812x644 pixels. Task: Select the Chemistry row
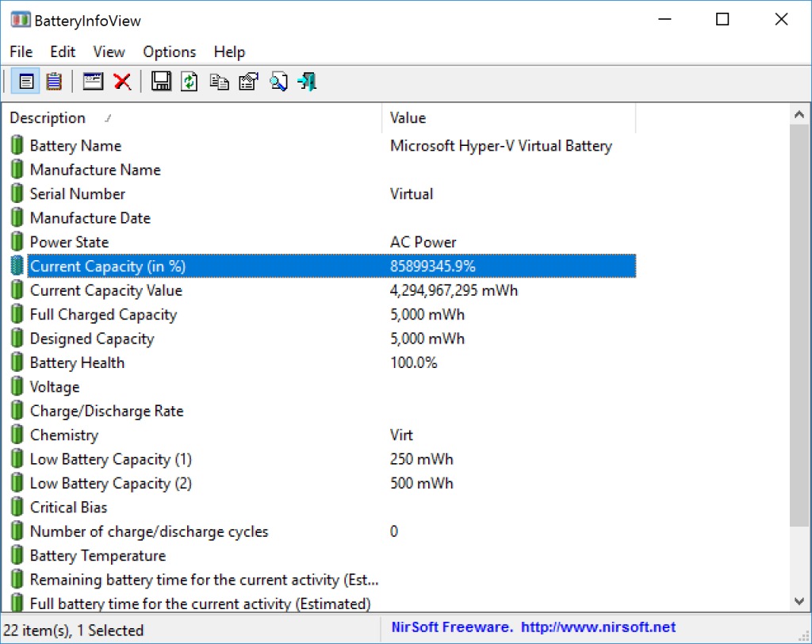pyautogui.click(x=63, y=435)
